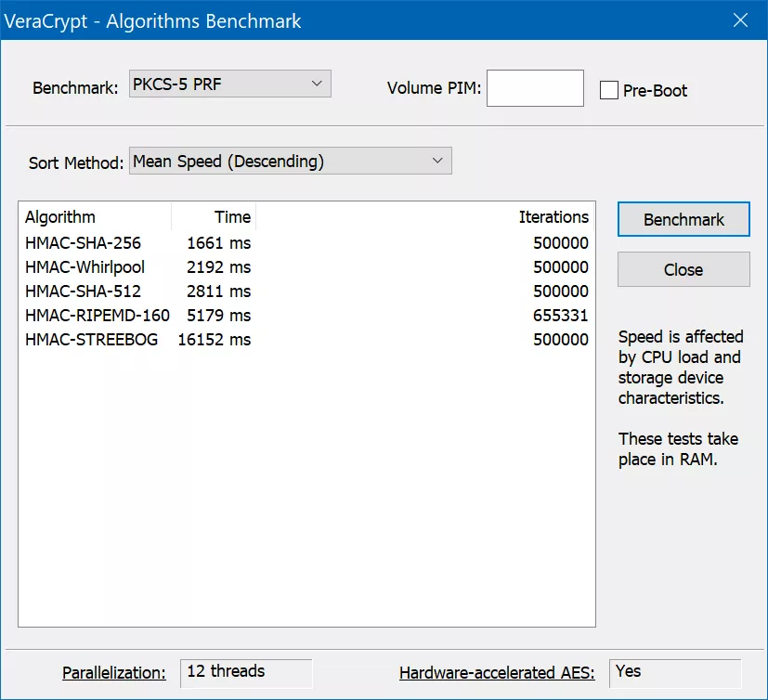This screenshot has width=768, height=700.
Task: Sort by the Algorithm column header
Action: [95, 216]
